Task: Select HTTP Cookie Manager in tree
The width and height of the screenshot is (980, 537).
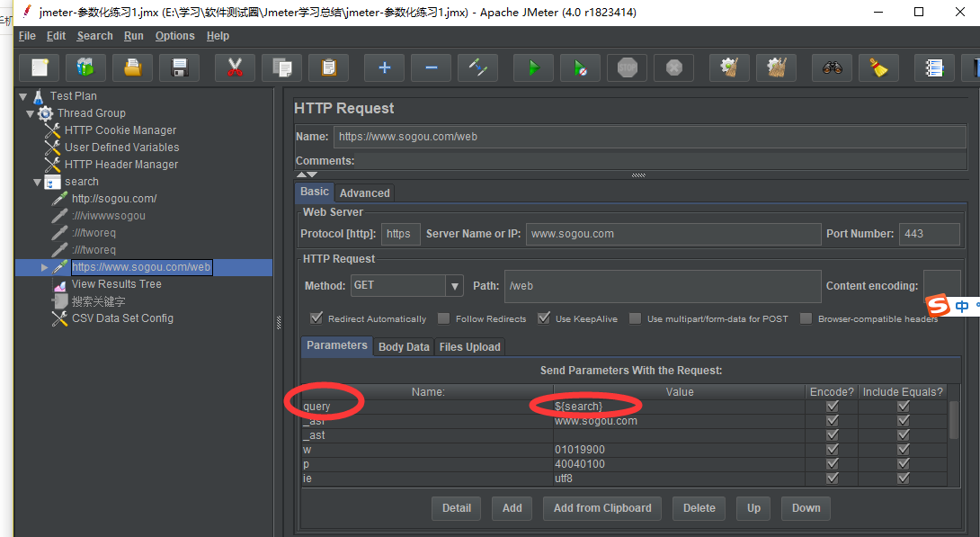Action: pyautogui.click(x=120, y=130)
